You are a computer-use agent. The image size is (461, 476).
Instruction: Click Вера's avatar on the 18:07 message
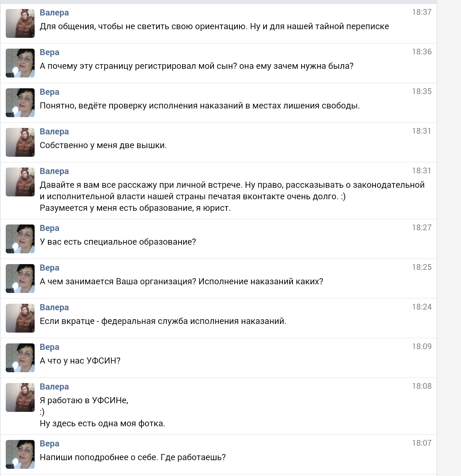(20, 454)
